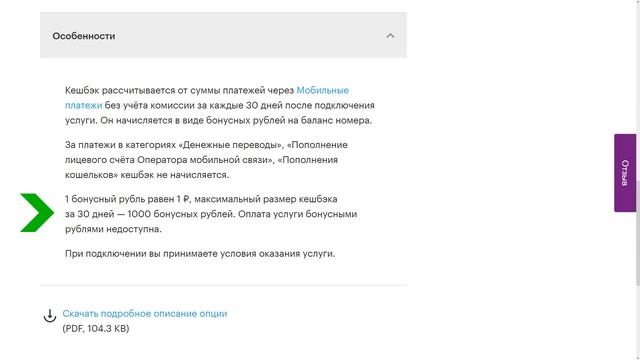Image resolution: width=640 pixels, height=360 pixels.
Task: Click the 1 бонусный рубль paragraph
Action: click(211, 214)
